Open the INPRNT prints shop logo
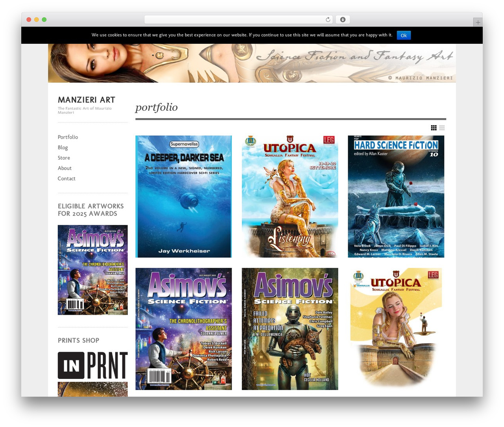 [x=93, y=366]
